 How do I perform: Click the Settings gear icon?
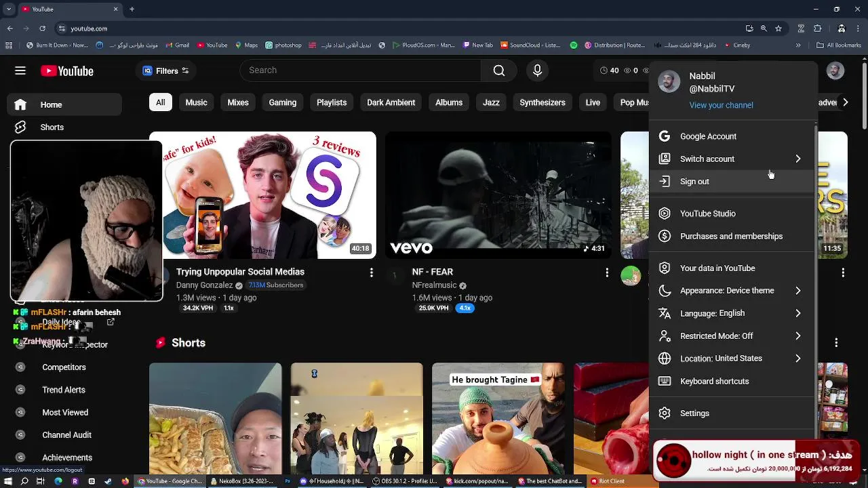[665, 413]
